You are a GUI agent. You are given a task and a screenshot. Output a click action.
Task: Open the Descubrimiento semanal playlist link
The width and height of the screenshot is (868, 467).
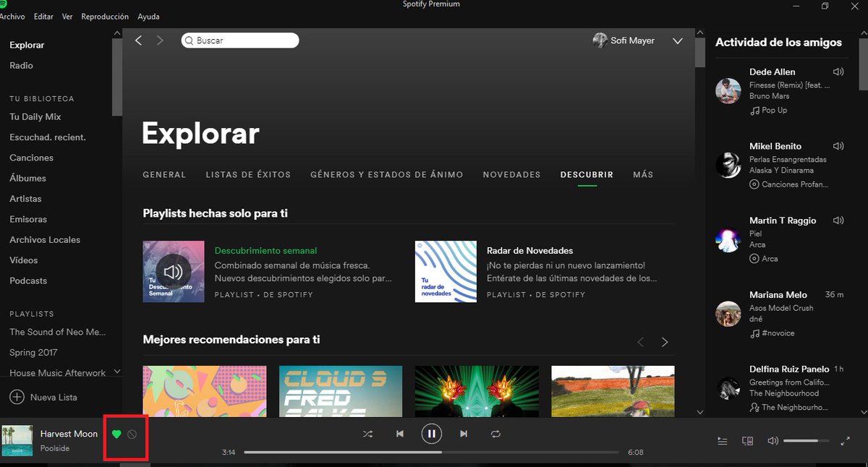[265, 251]
